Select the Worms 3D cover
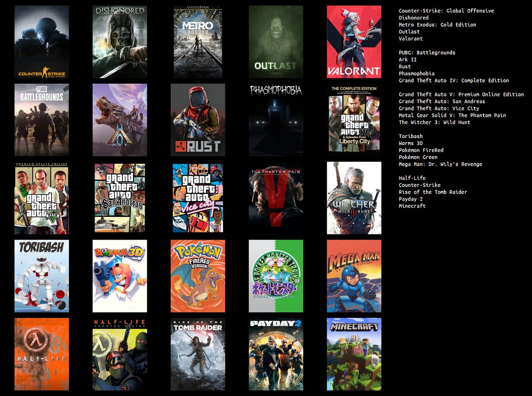Viewport: 532px width, 396px height. (120, 276)
